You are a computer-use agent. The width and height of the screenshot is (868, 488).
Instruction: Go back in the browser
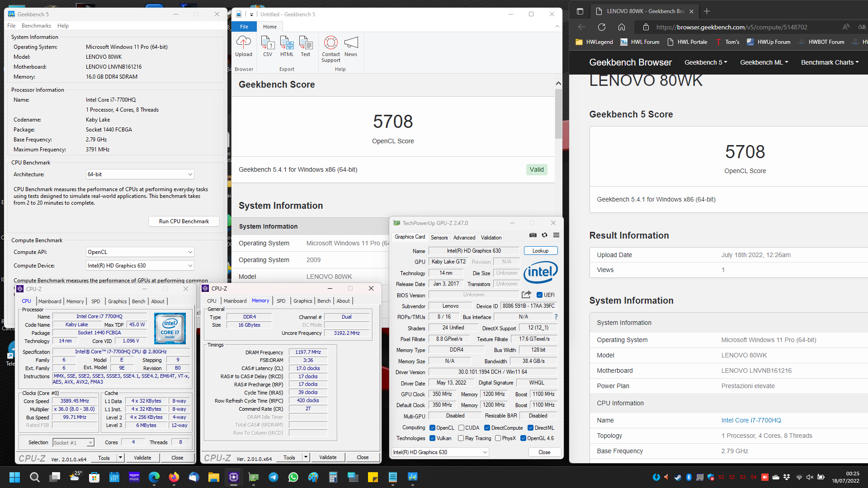[x=581, y=27]
